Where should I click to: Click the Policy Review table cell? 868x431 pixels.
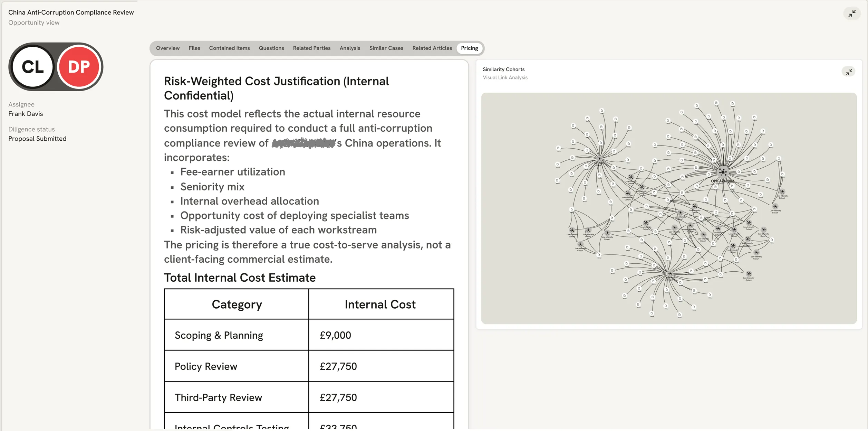click(237, 366)
